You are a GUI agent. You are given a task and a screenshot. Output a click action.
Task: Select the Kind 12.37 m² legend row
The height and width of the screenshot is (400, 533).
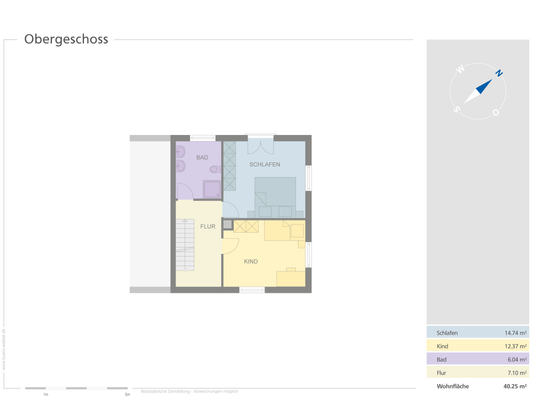pyautogui.click(x=478, y=346)
